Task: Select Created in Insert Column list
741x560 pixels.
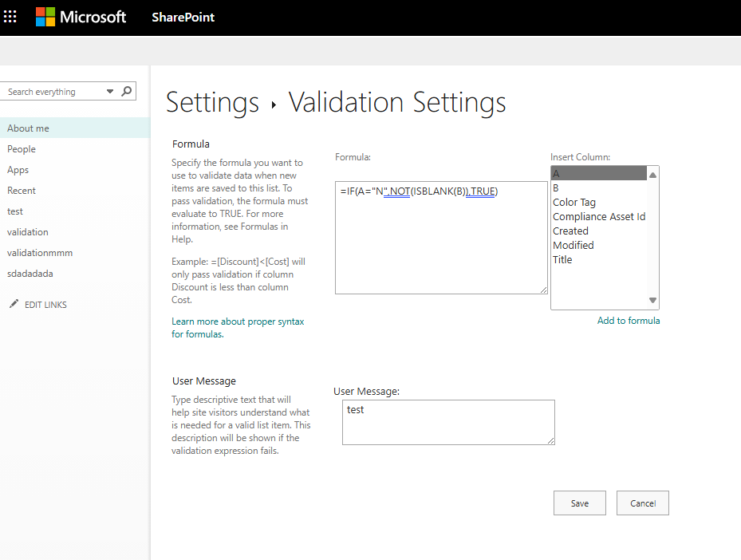Action: pos(599,231)
